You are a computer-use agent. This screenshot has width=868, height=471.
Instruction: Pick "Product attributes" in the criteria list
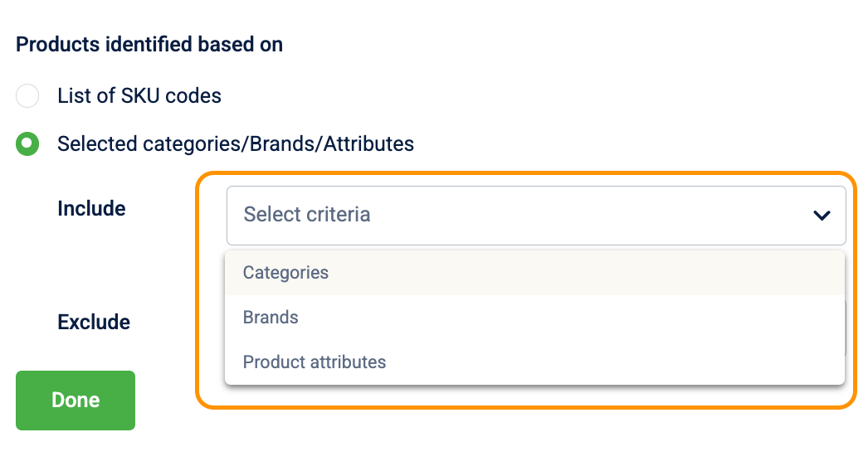coord(315,362)
